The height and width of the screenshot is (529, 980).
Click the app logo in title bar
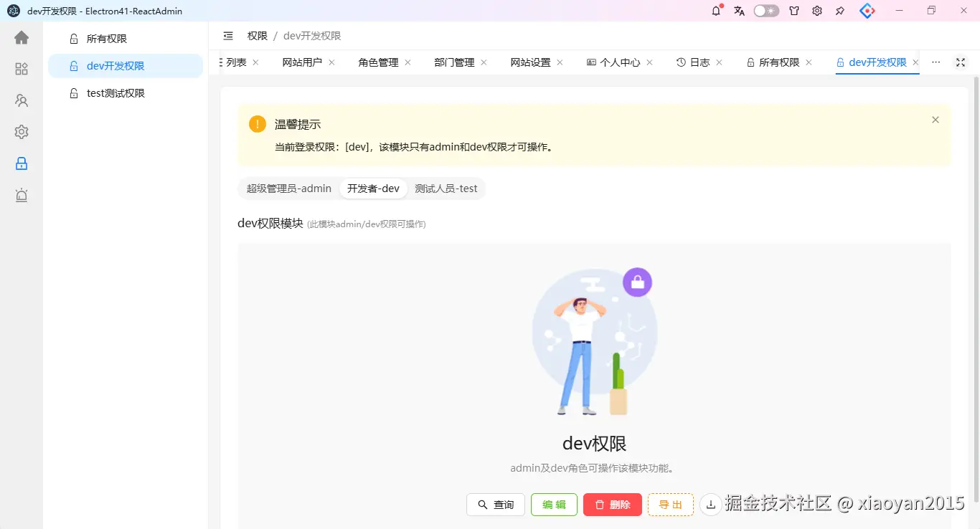coord(14,11)
